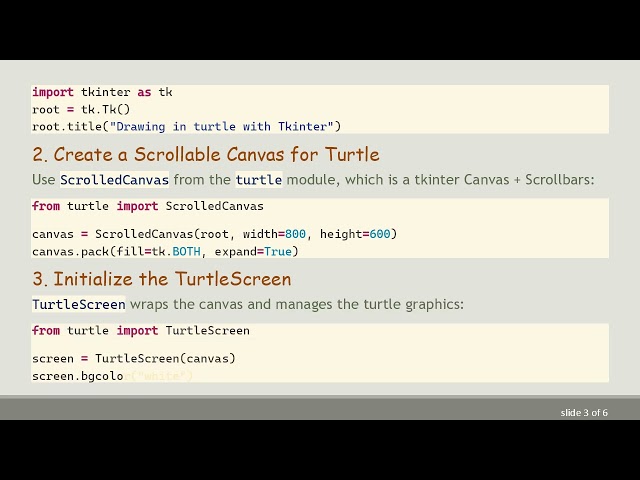Image resolution: width=640 pixels, height=480 pixels.
Task: Click the code line 'import tkinter as tk'
Action: [x=102, y=92]
